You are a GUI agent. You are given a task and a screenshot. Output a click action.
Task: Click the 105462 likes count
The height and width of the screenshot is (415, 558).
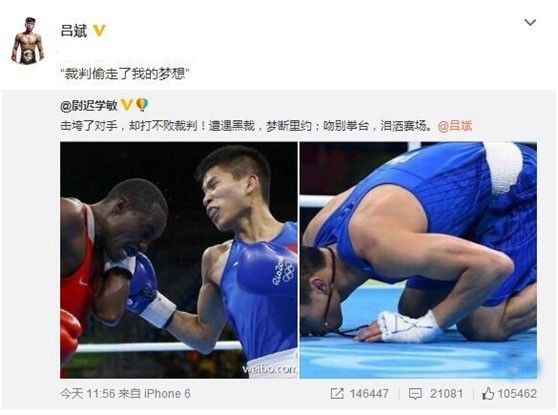click(517, 394)
